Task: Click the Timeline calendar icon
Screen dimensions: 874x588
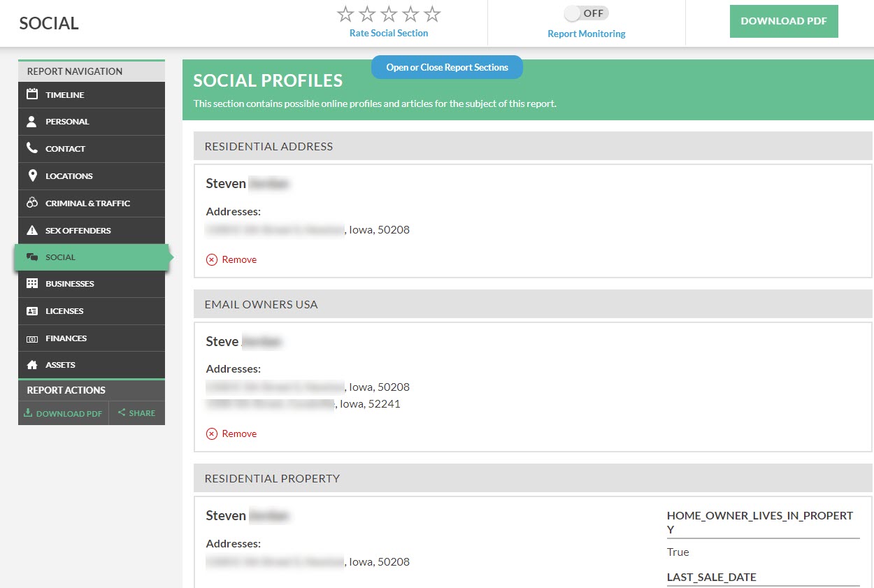Action: pos(31,94)
